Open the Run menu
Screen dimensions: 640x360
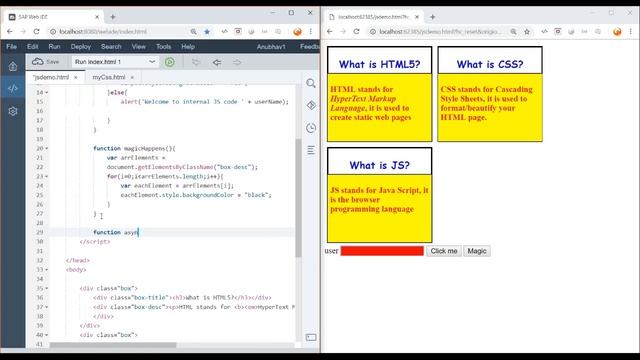54,47
